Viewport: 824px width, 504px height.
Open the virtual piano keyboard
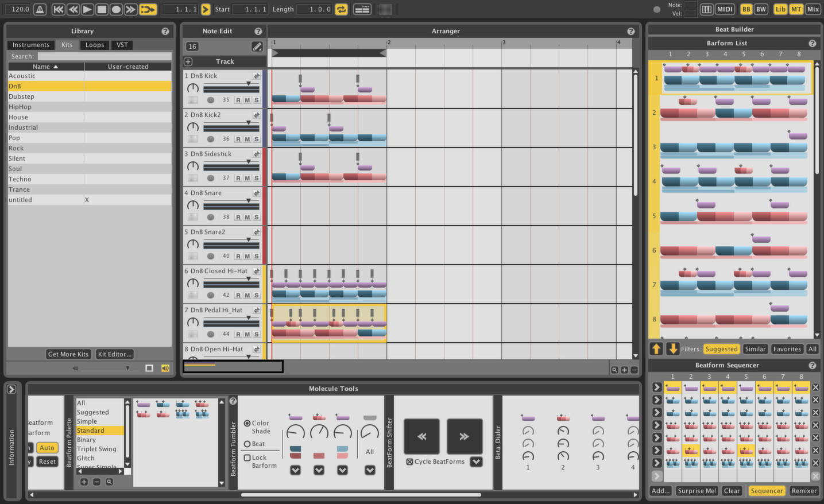click(x=707, y=9)
